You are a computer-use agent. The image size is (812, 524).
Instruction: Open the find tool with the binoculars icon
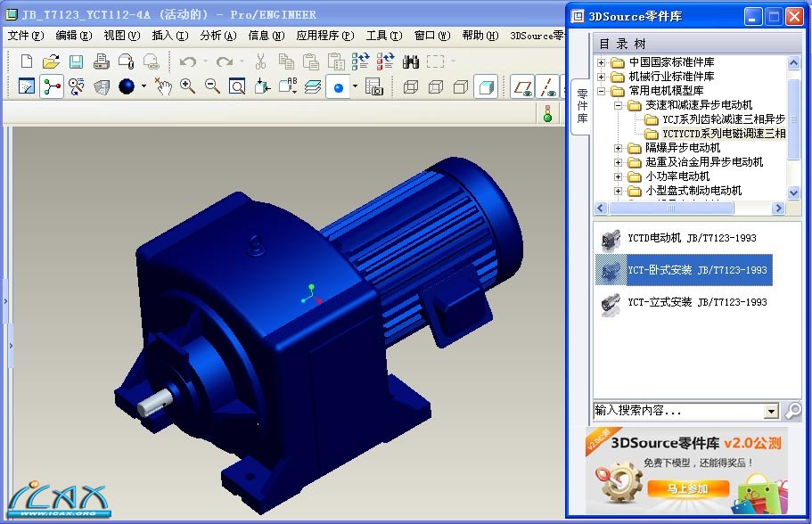(x=411, y=61)
